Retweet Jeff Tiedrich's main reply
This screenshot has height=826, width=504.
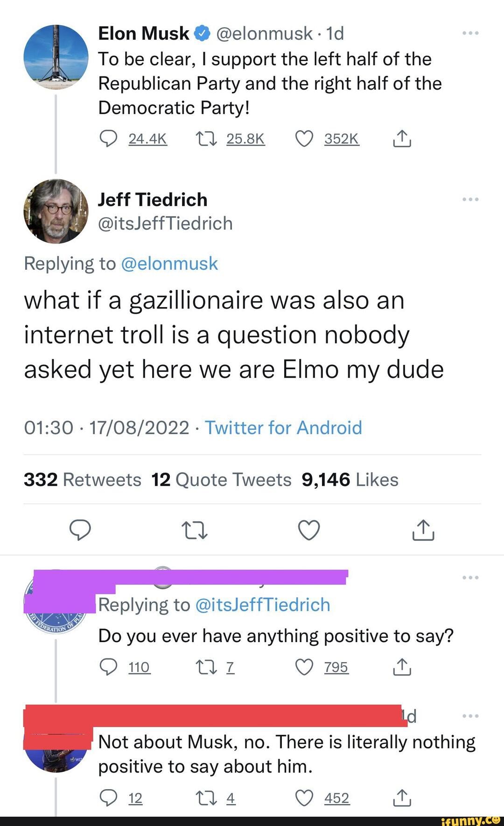coord(194,530)
